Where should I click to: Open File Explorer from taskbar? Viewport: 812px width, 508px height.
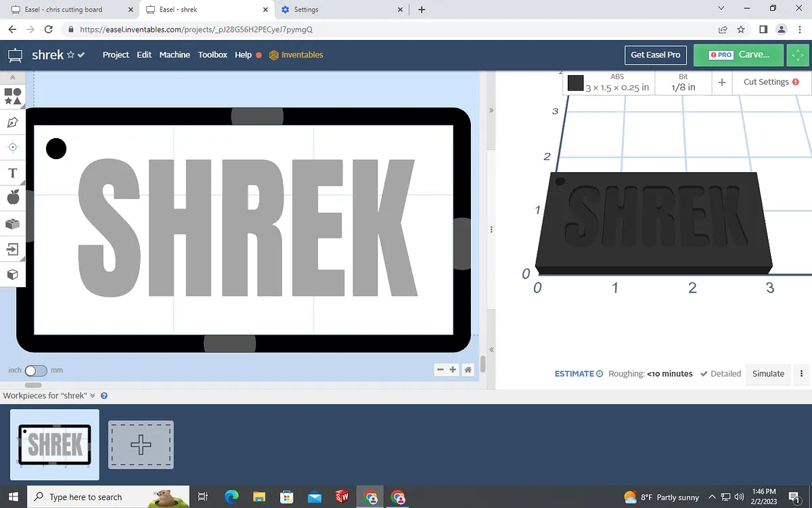click(258, 497)
